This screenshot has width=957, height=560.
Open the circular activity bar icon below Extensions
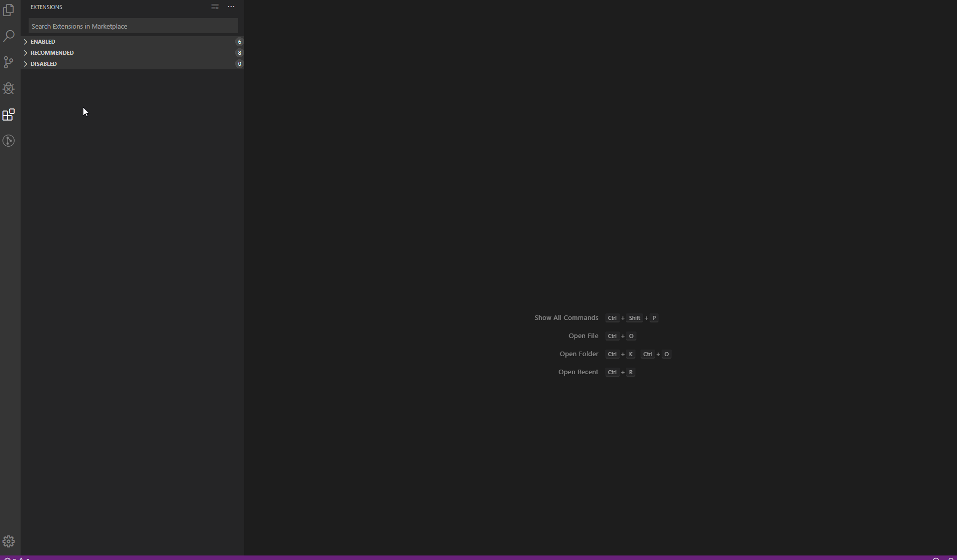tap(9, 141)
